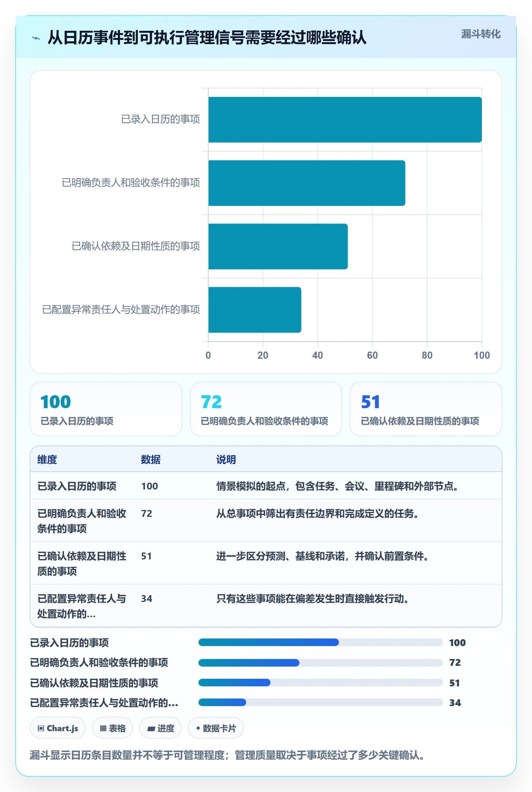The image size is (532, 792).
Task: Click the page title 从日历事件到可执行管理信号需要经过哪些确认
Action: 207,38
